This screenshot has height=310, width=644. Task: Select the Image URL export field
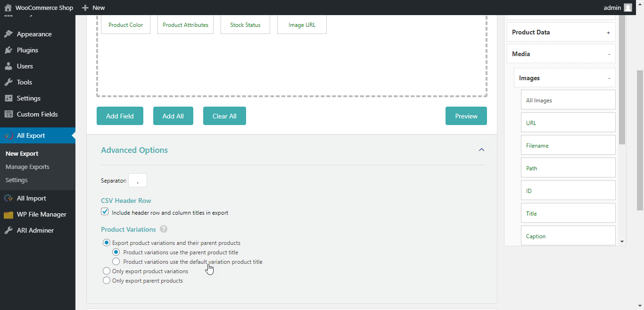(x=302, y=25)
